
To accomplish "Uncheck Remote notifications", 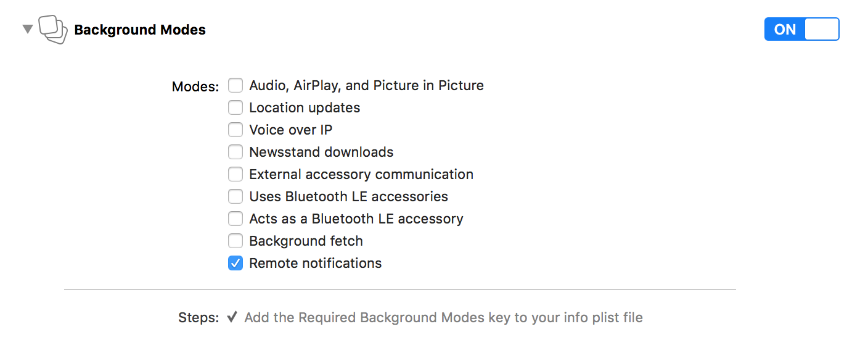I will (235, 263).
